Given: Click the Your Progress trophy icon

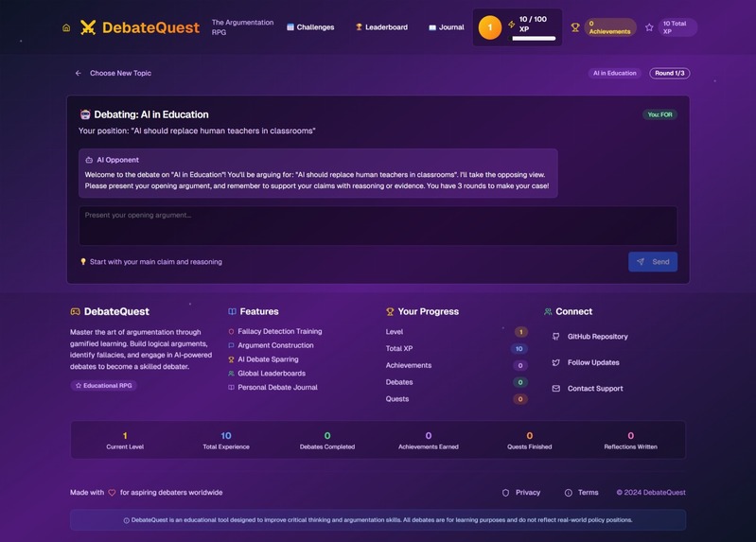Looking at the screenshot, I should (x=390, y=311).
